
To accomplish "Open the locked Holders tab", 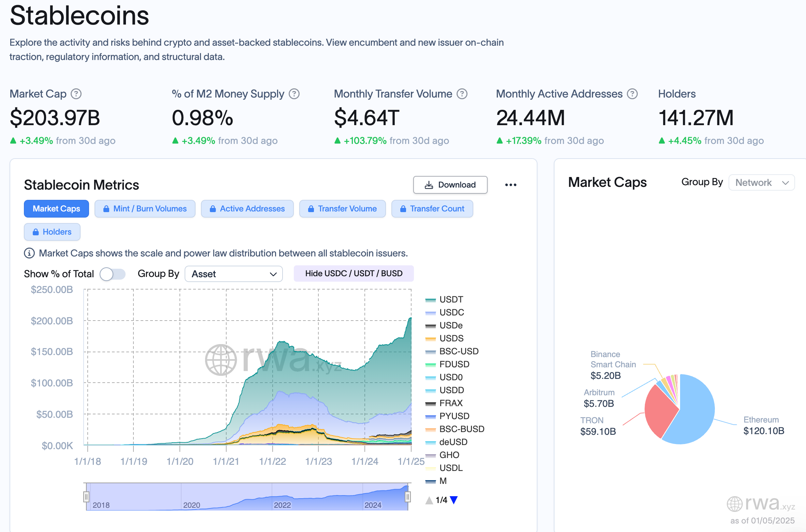I will pyautogui.click(x=52, y=232).
